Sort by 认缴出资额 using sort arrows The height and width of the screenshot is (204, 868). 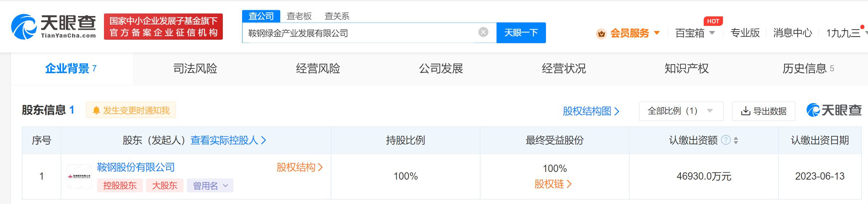pyautogui.click(x=736, y=140)
